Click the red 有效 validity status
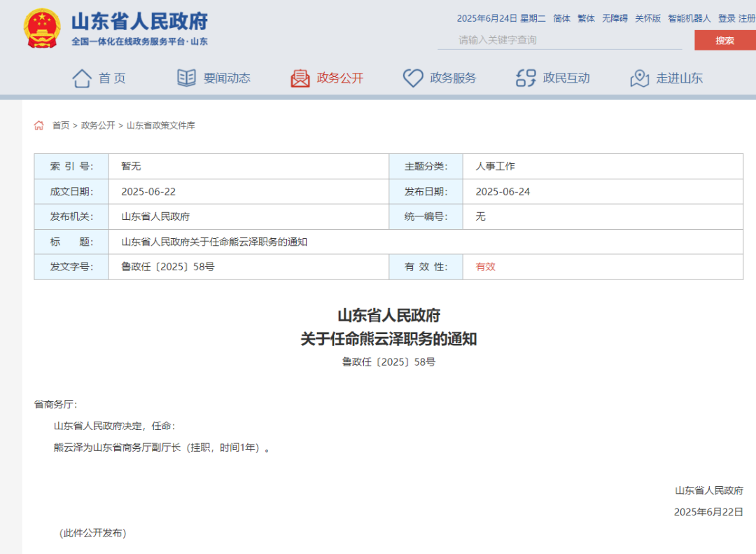Image resolution: width=756 pixels, height=554 pixels. [486, 267]
